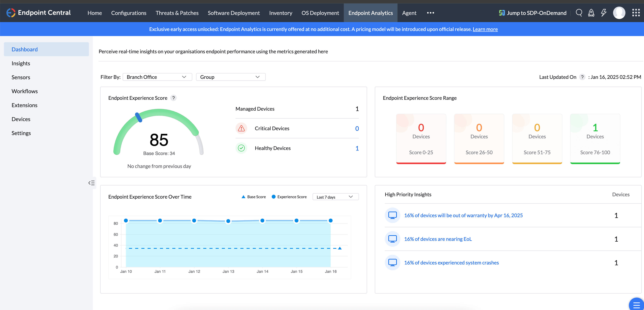Click help icon next to Last Updated On

click(582, 77)
